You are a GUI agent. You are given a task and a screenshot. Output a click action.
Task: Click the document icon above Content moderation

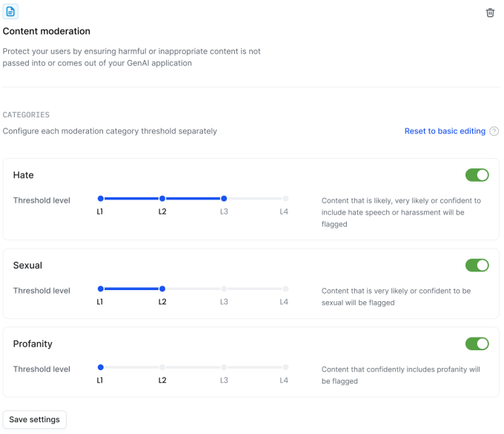(x=10, y=12)
